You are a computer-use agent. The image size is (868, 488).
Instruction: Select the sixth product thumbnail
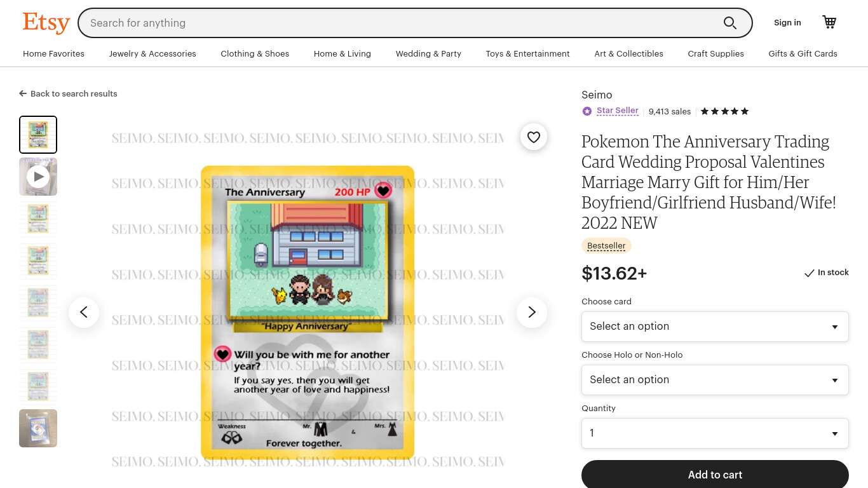[38, 344]
